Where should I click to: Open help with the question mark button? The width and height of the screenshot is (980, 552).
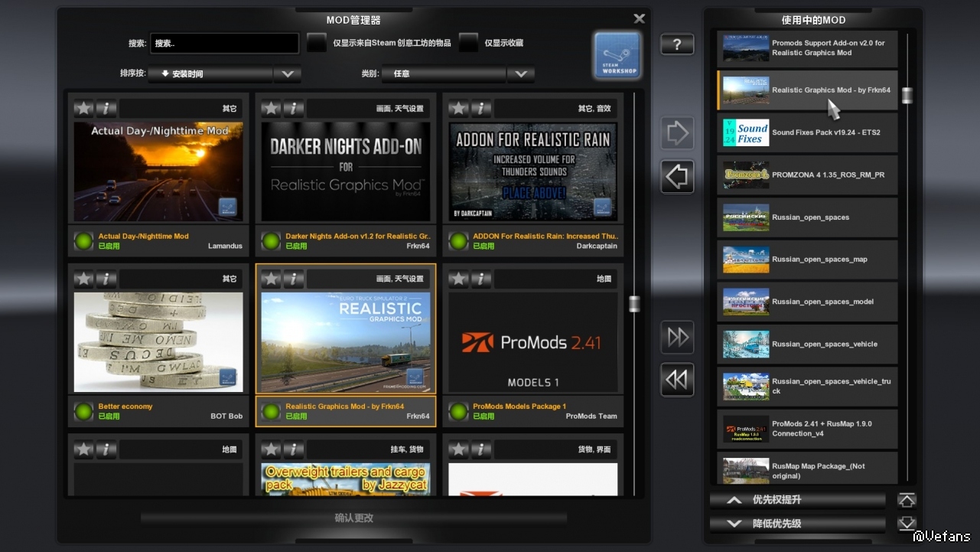[677, 44]
